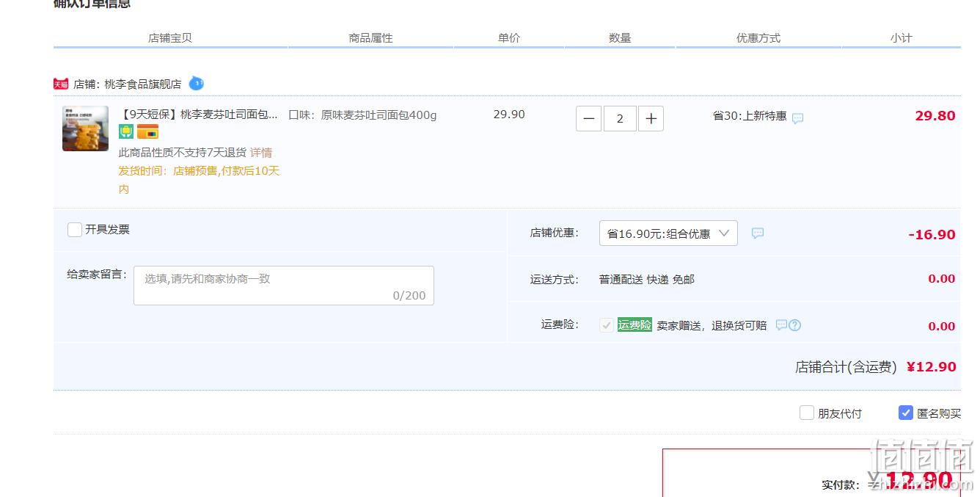Click the green 运费险 label

(x=635, y=324)
